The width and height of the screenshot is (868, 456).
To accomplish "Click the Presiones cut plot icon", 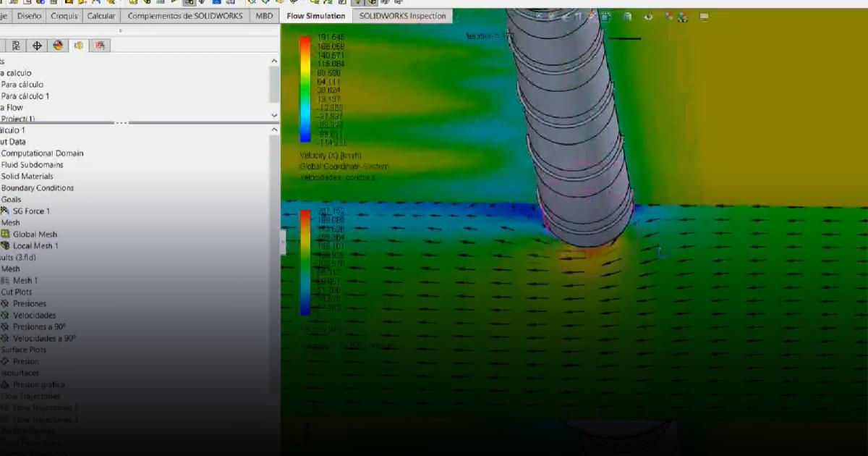I will (x=6, y=303).
